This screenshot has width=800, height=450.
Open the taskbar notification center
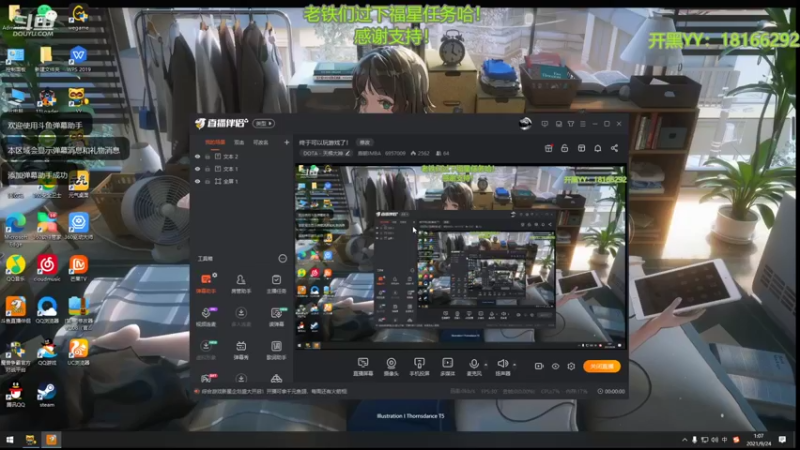[782, 440]
